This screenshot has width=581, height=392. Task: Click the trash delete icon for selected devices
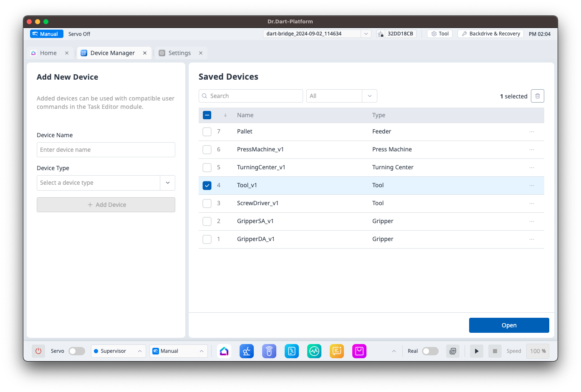(x=537, y=96)
